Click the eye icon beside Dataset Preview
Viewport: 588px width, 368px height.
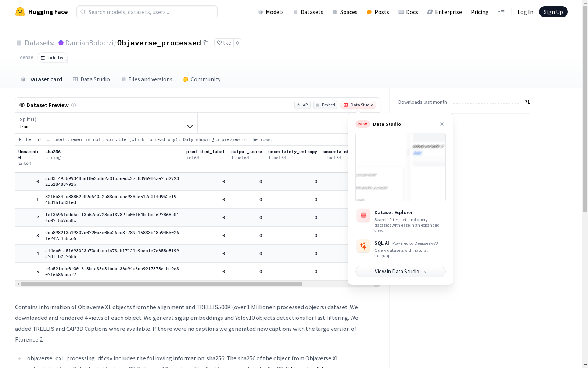click(22, 105)
